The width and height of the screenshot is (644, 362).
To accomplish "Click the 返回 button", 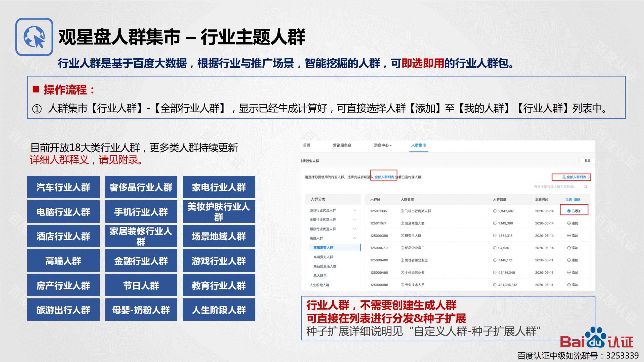I will (587, 161).
